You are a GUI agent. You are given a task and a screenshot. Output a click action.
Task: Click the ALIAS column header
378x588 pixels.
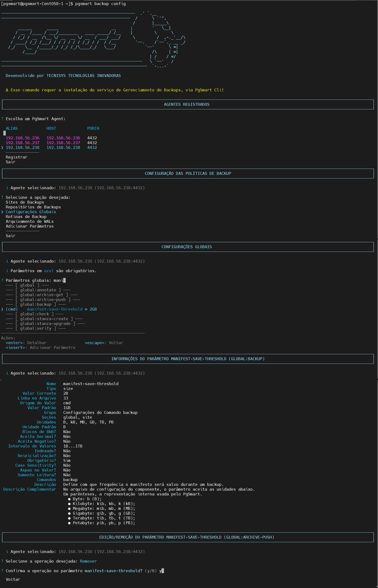point(12,128)
